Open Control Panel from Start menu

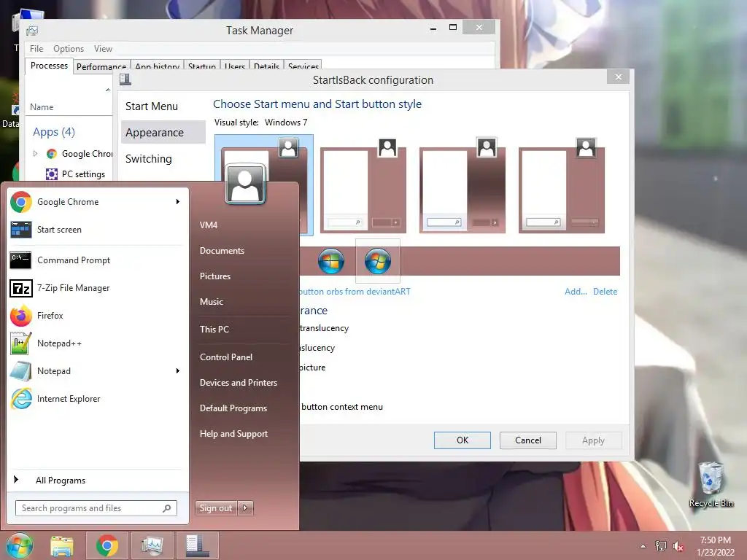[226, 357]
